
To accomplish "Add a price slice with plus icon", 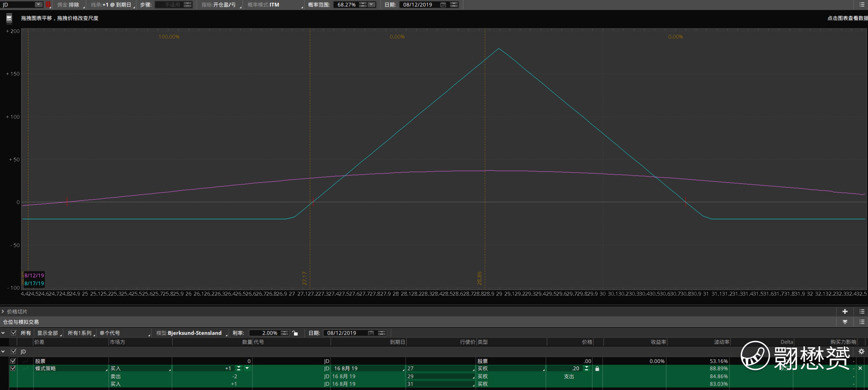I will pos(845,311).
